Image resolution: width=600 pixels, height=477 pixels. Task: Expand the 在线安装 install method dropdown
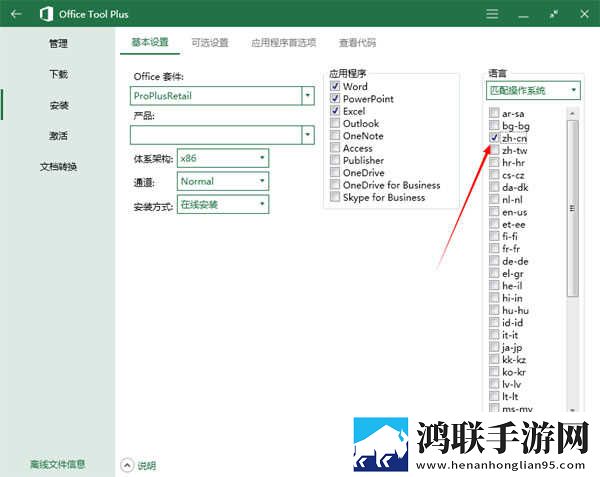223,204
